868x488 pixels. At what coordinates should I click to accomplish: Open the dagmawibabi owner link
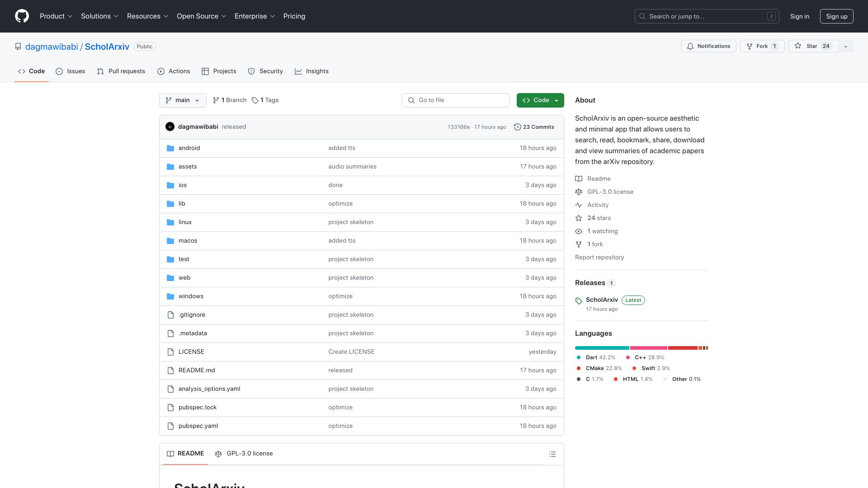[x=52, y=47]
